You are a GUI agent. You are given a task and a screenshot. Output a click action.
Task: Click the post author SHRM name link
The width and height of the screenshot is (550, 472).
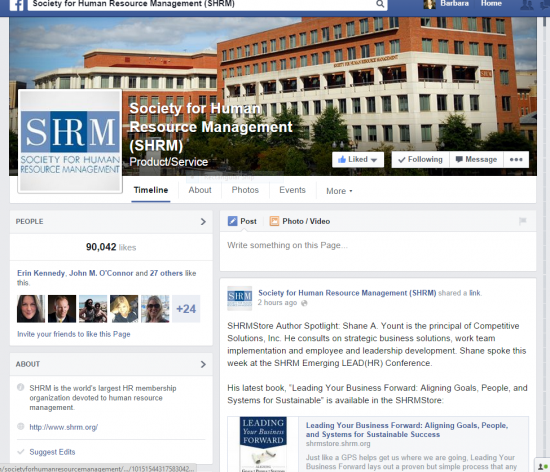347,293
